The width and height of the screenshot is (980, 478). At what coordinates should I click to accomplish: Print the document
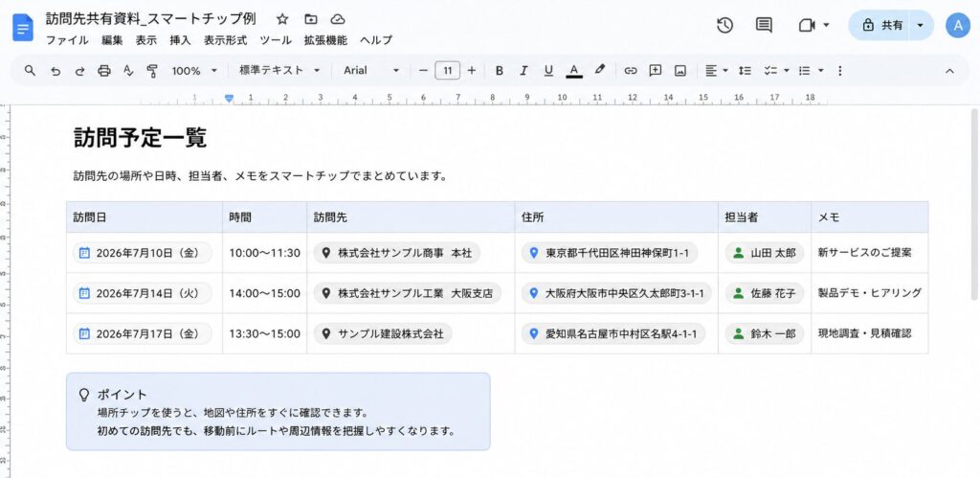pos(104,71)
